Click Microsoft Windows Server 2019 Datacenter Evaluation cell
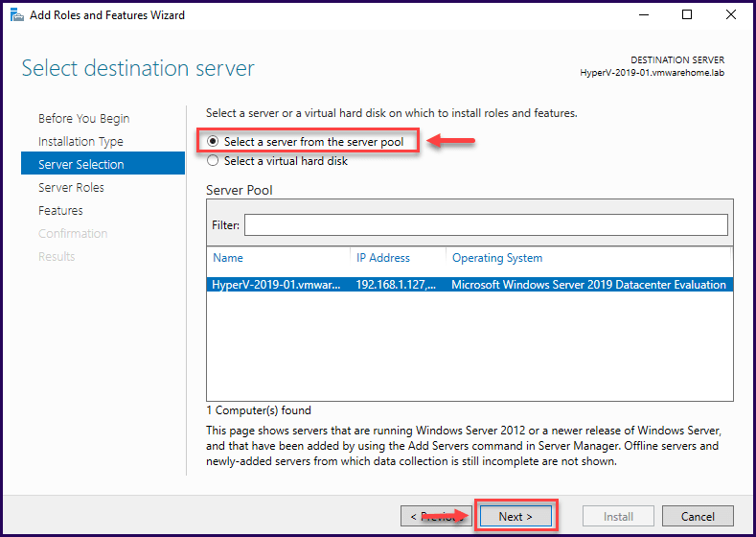Viewport: 756px width, 537px height. tap(588, 285)
